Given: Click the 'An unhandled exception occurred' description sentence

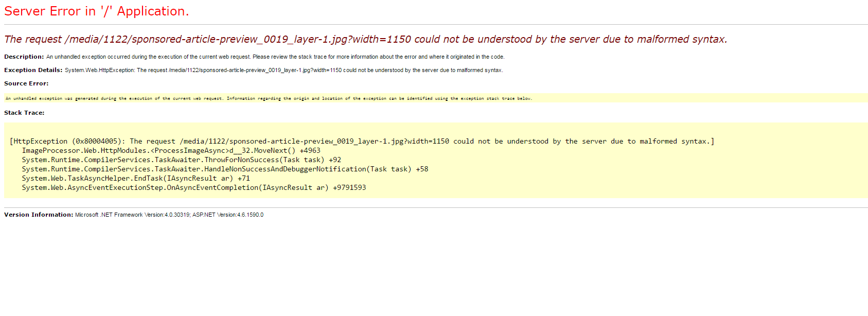Looking at the screenshot, I should point(275,57).
